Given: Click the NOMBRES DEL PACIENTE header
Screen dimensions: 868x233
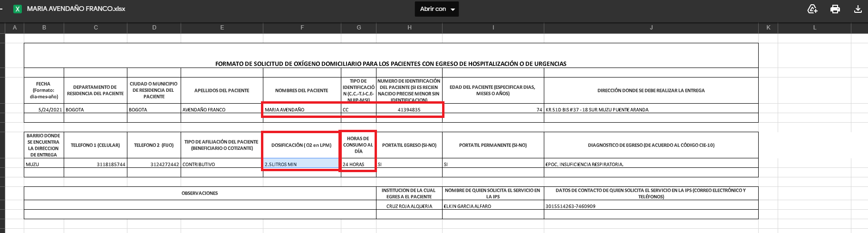Looking at the screenshot, I should point(302,90).
